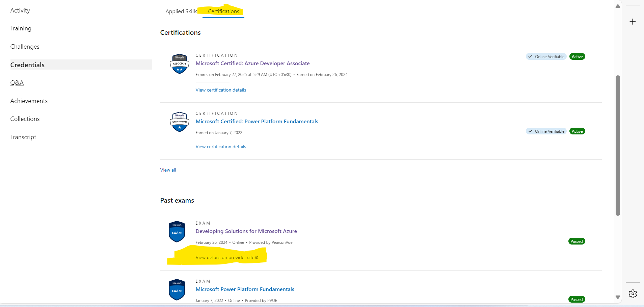
Task: Click Passed badge for Developing Solutions exam
Action: (576, 241)
